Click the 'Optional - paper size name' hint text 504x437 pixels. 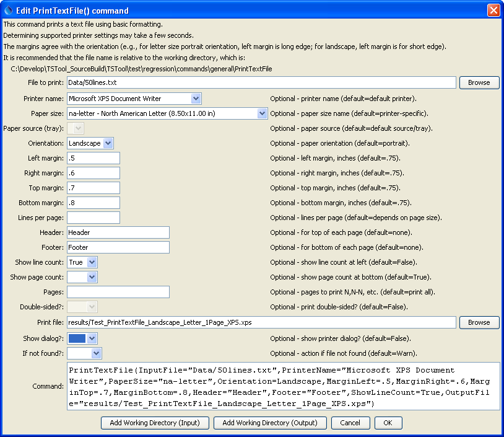(349, 113)
